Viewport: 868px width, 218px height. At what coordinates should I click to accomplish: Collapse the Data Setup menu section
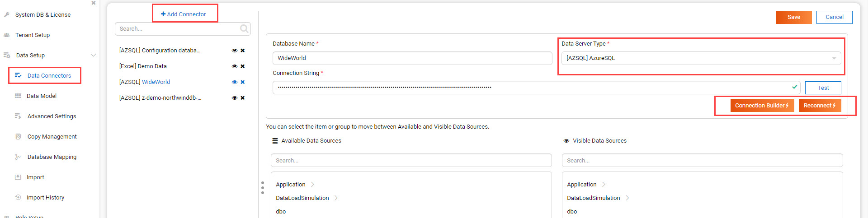[x=93, y=55]
